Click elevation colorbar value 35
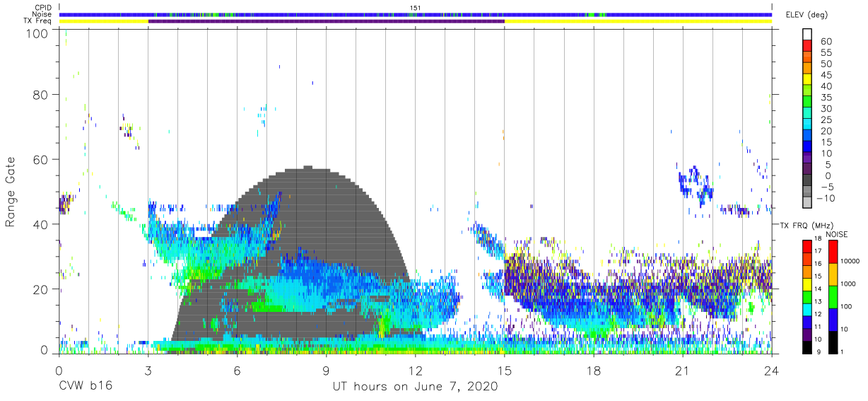Image resolution: width=868 pixels, height=401 pixels. (x=826, y=98)
